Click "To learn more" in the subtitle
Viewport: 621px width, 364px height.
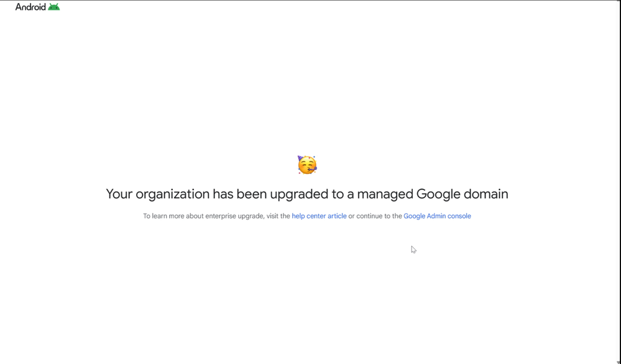(163, 216)
